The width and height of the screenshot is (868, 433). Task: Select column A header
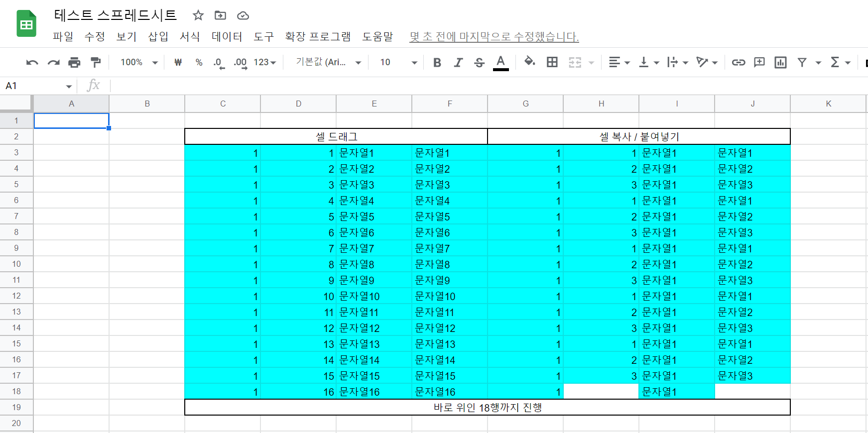[x=72, y=104]
